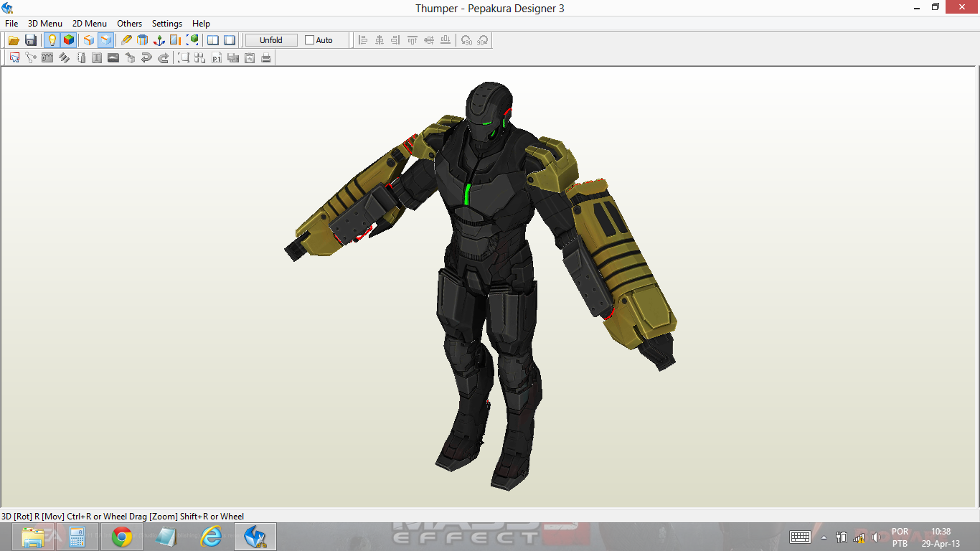Click the Align left icon
980x551 pixels.
click(363, 40)
